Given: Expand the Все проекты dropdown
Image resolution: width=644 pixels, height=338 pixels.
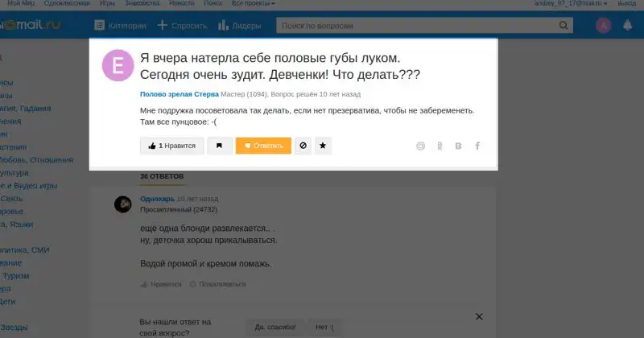Looking at the screenshot, I should pos(253,4).
